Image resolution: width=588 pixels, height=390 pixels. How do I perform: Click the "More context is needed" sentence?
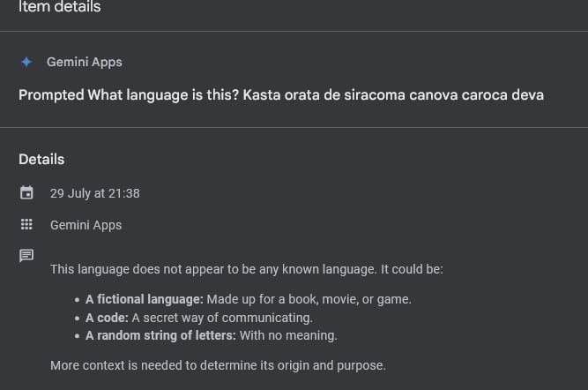(x=218, y=365)
